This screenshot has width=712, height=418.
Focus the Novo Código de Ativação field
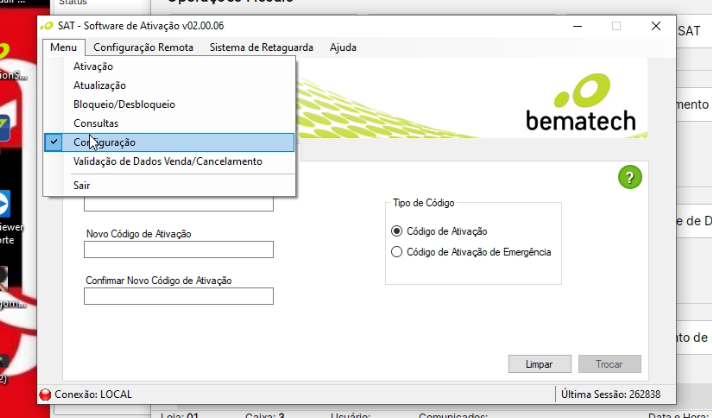pyautogui.click(x=179, y=250)
